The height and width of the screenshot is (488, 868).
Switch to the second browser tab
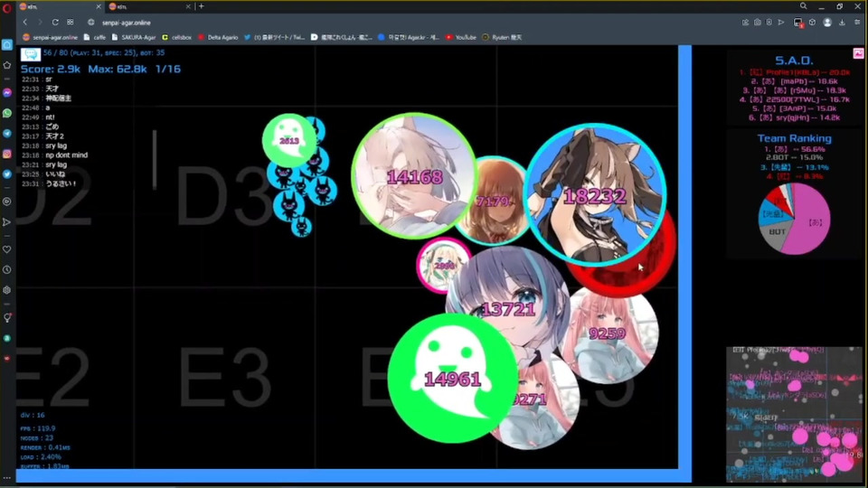149,6
